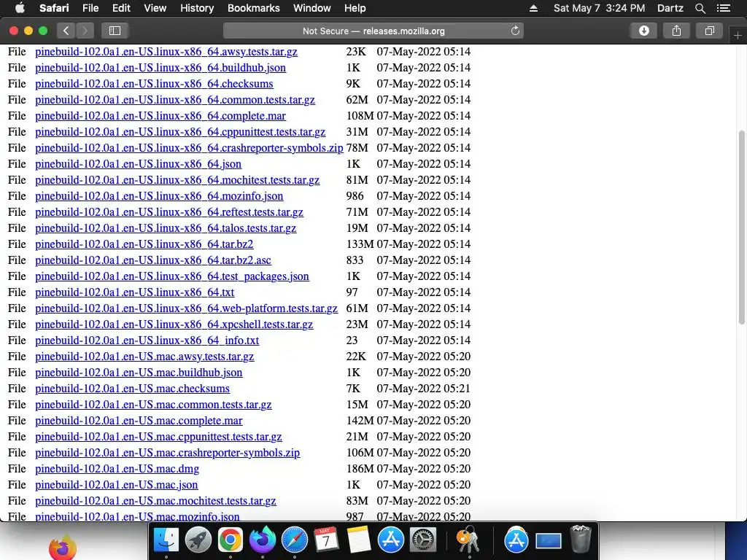Image resolution: width=747 pixels, height=560 pixels.
Task: Open the Bookmarks menu
Action: (253, 8)
